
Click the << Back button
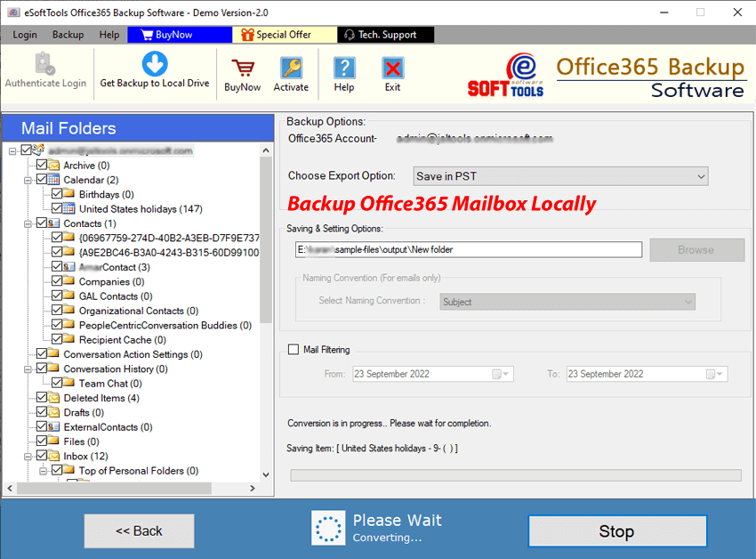139,531
